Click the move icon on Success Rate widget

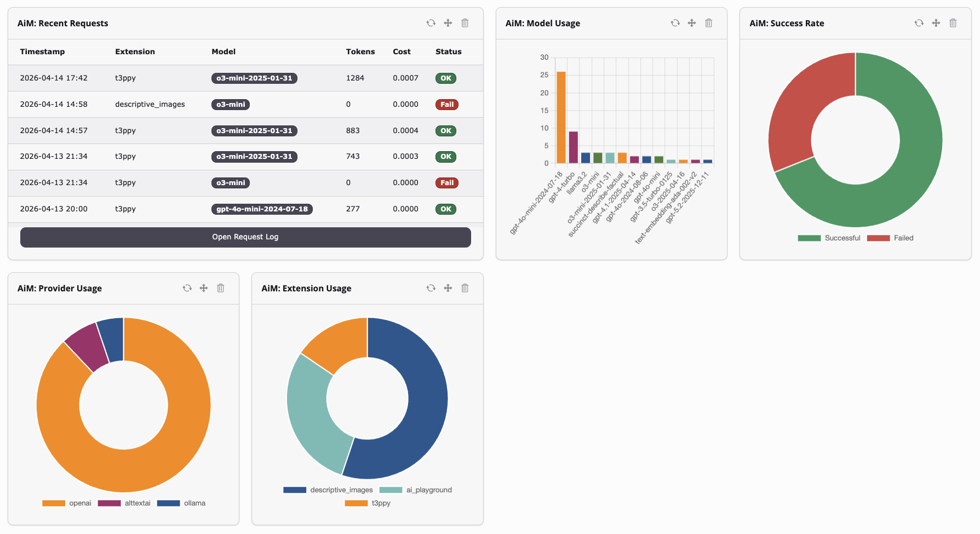click(936, 23)
